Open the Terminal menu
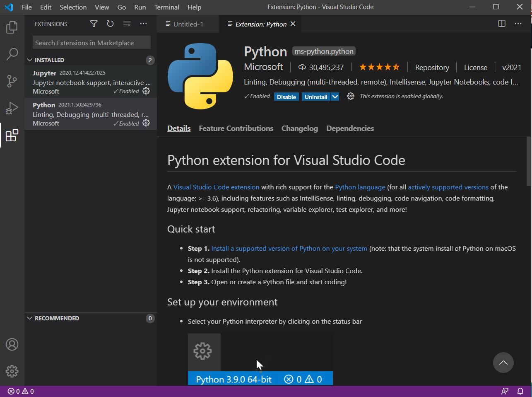Screen dimensions: 532x397 (x=166, y=7)
